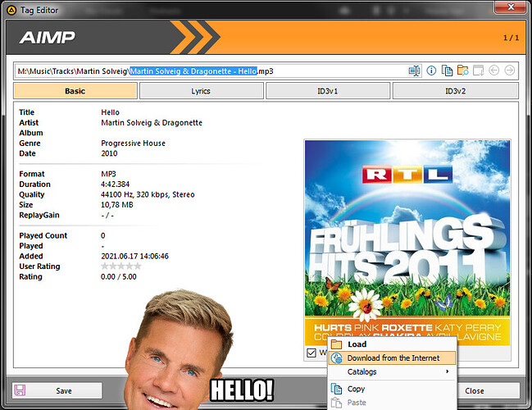Open the Catalogs menu entry

click(x=392, y=371)
